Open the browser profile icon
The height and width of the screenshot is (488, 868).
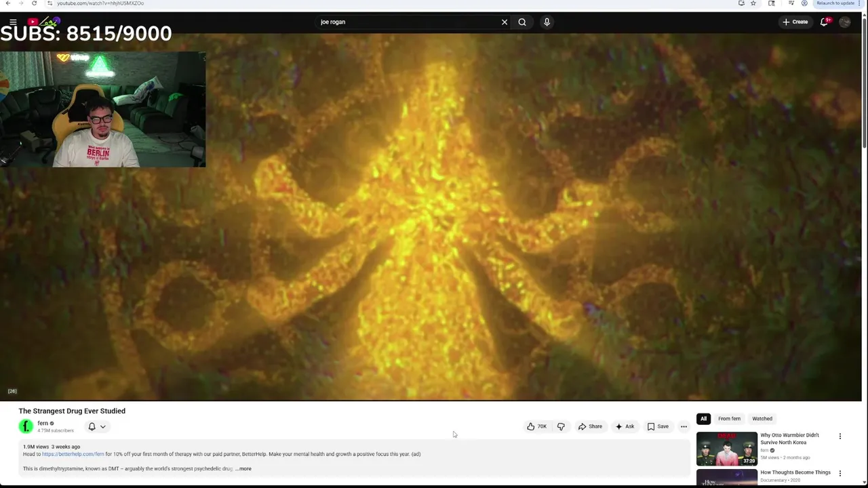(804, 3)
